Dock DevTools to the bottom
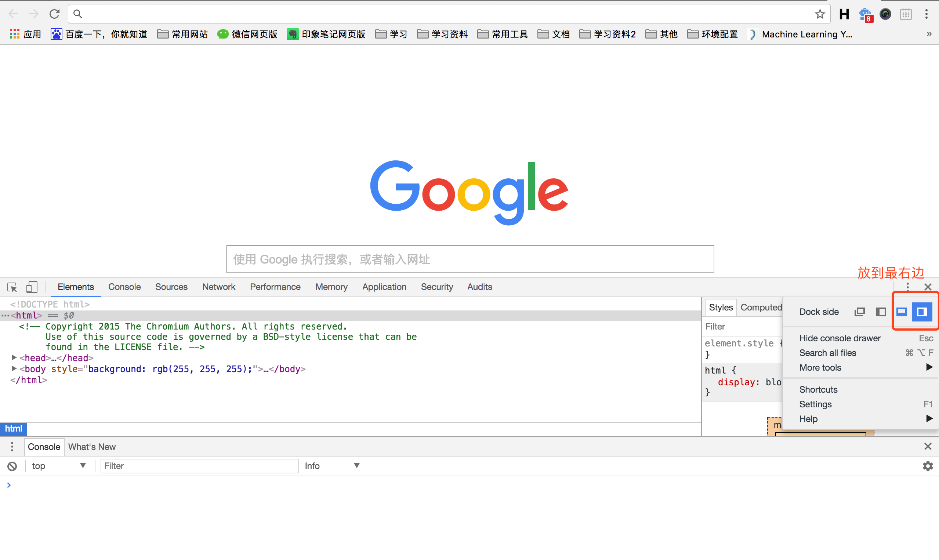The height and width of the screenshot is (560, 939). [901, 312]
